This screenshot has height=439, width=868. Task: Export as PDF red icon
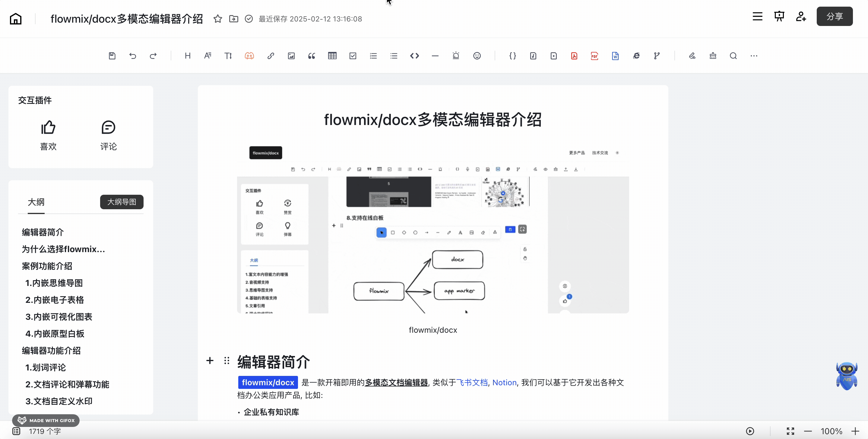click(x=594, y=56)
